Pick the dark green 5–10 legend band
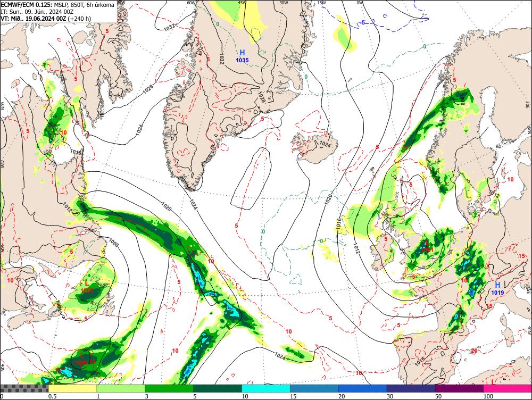532x400 pixels. pos(218,388)
